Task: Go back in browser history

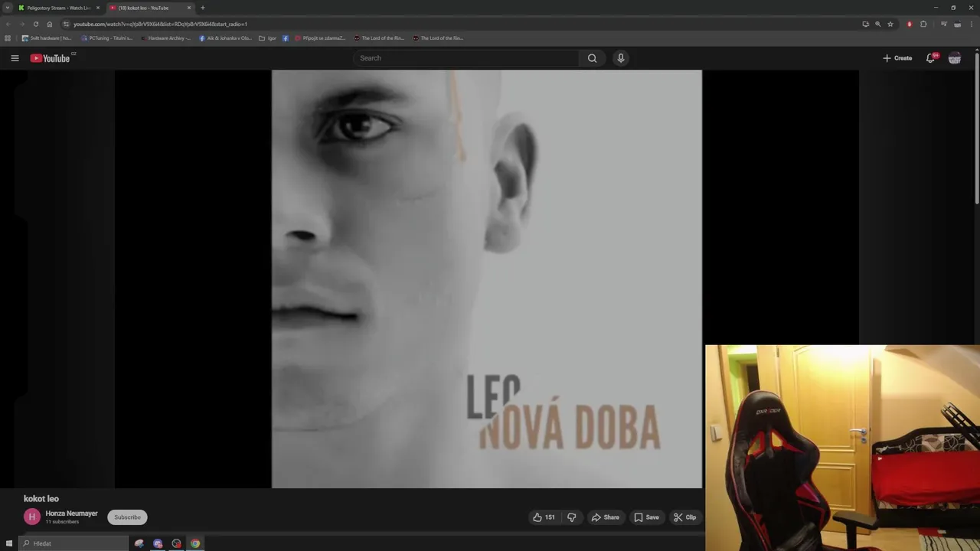Action: tap(8, 24)
